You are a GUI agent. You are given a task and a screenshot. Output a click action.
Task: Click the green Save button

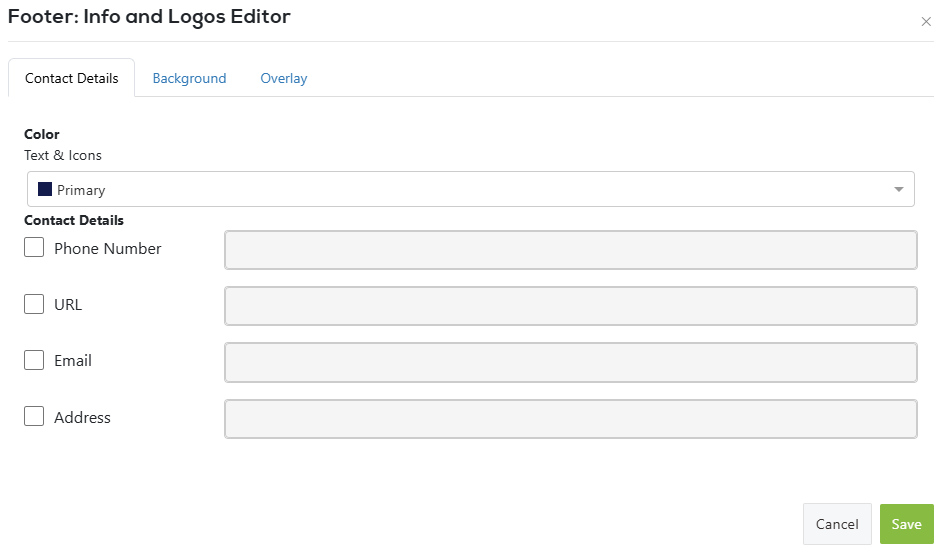(x=906, y=524)
